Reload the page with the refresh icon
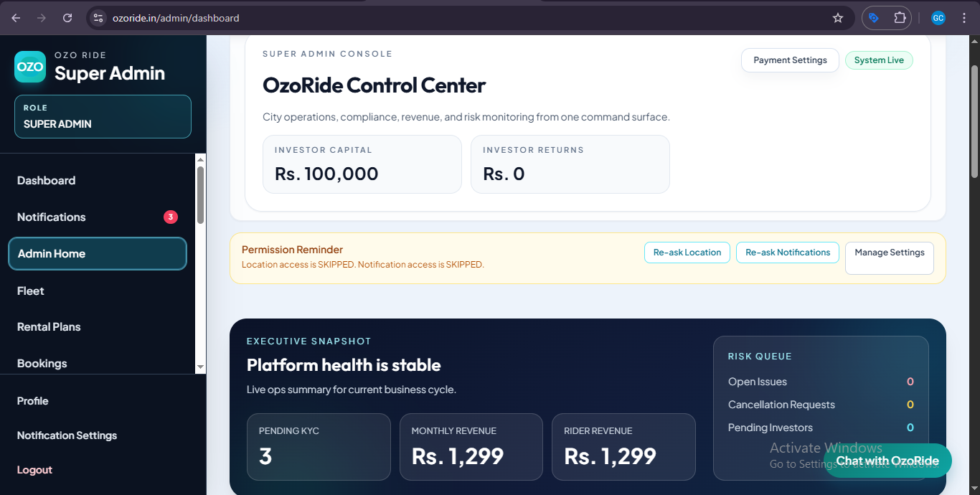This screenshot has height=495, width=980. click(x=67, y=17)
